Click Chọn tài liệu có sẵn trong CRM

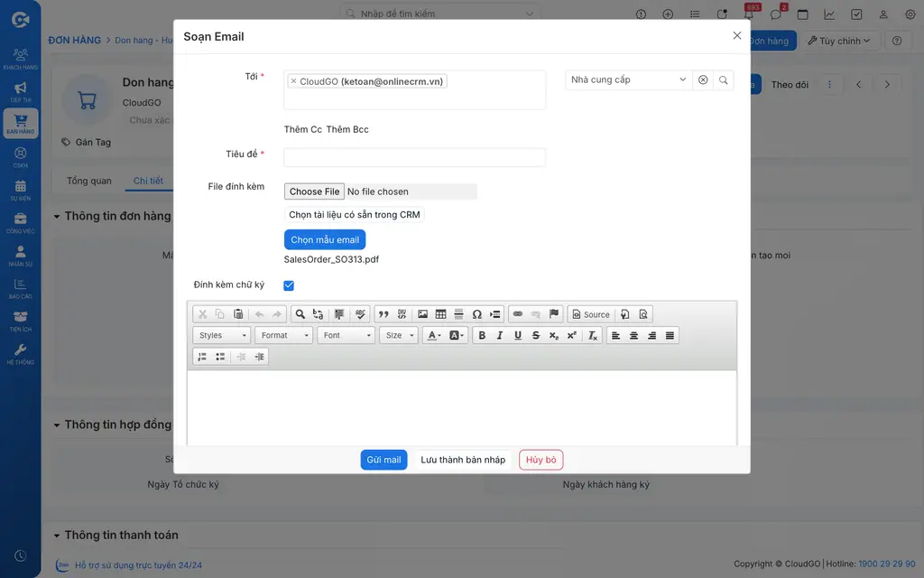coord(354,215)
